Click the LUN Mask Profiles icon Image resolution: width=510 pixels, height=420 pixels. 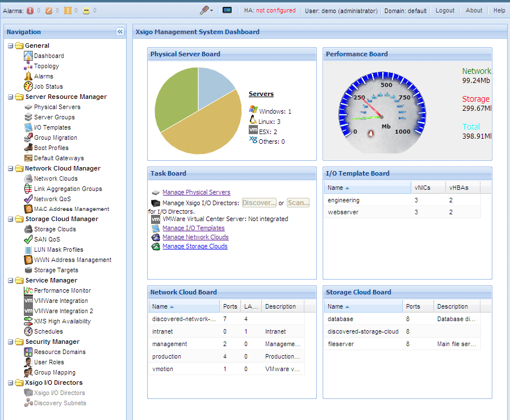[x=28, y=249]
